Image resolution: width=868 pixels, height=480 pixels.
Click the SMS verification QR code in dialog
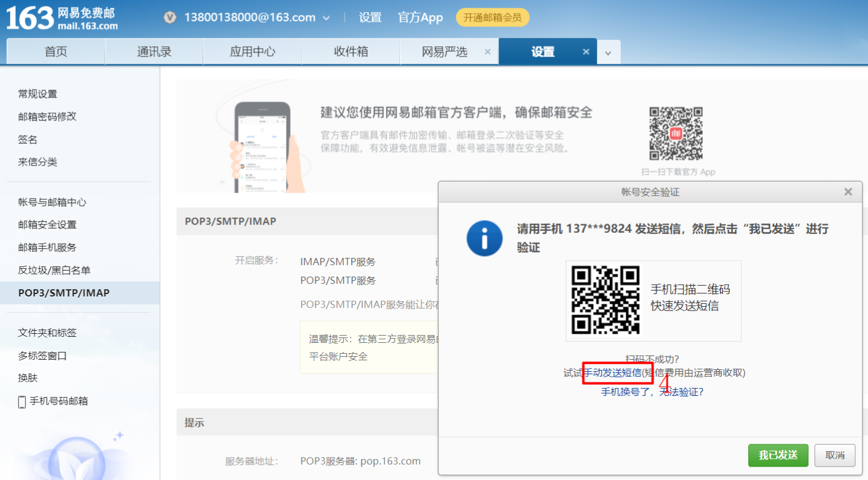(605, 300)
